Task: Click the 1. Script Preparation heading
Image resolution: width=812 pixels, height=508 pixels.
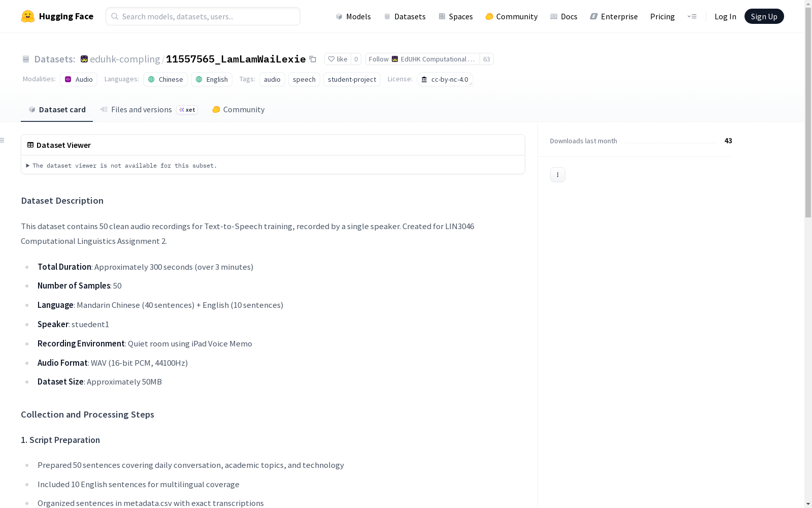Action: pyautogui.click(x=60, y=440)
